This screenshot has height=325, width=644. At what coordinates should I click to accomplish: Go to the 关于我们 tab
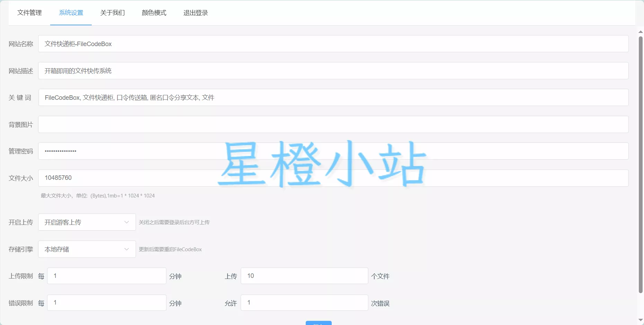[x=113, y=13]
